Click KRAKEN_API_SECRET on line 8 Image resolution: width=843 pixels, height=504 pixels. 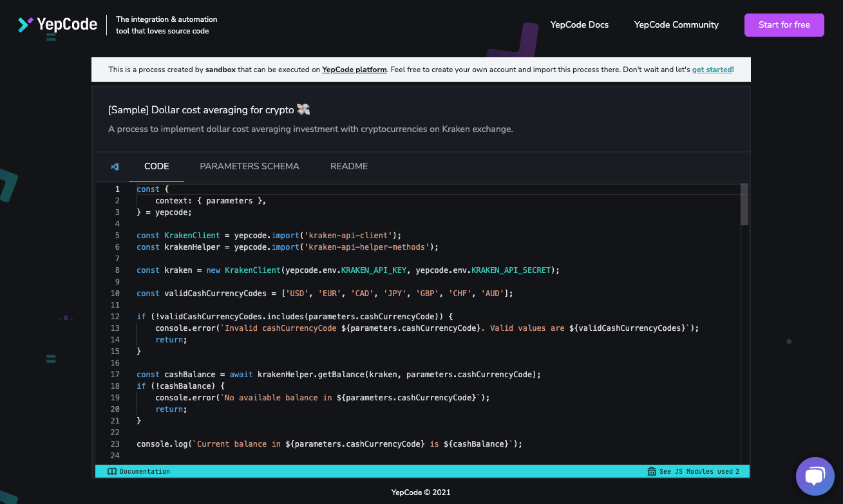point(511,270)
